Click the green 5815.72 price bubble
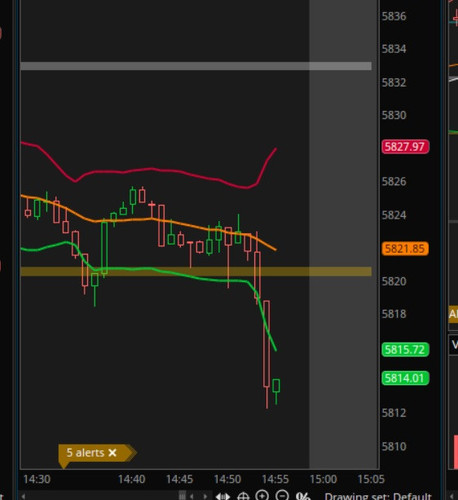Image resolution: width=458 pixels, height=500 pixels. coord(405,350)
